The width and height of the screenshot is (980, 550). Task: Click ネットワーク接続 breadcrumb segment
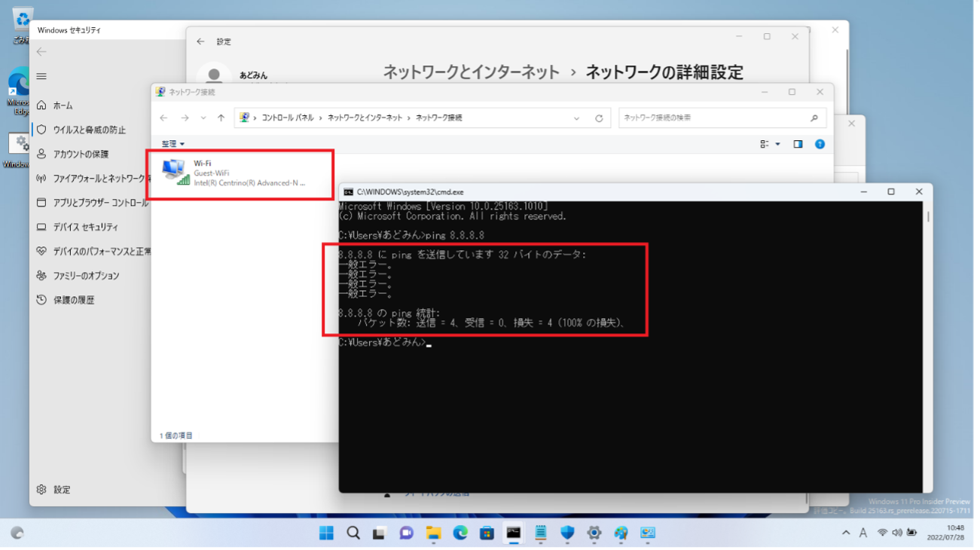click(438, 118)
